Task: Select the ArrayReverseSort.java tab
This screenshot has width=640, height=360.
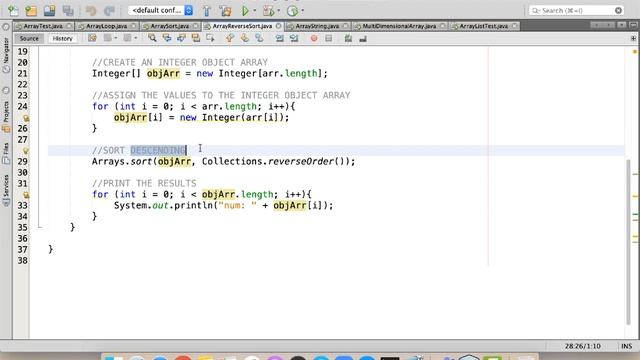Action: pos(242,26)
